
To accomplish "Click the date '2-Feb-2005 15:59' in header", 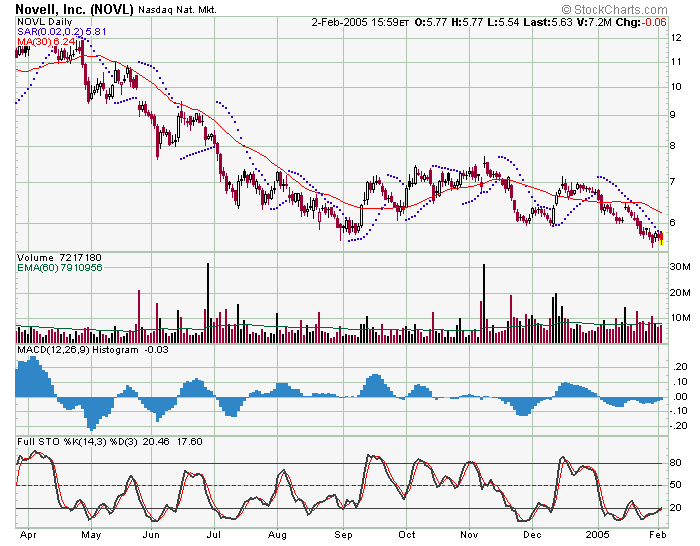I will point(354,22).
